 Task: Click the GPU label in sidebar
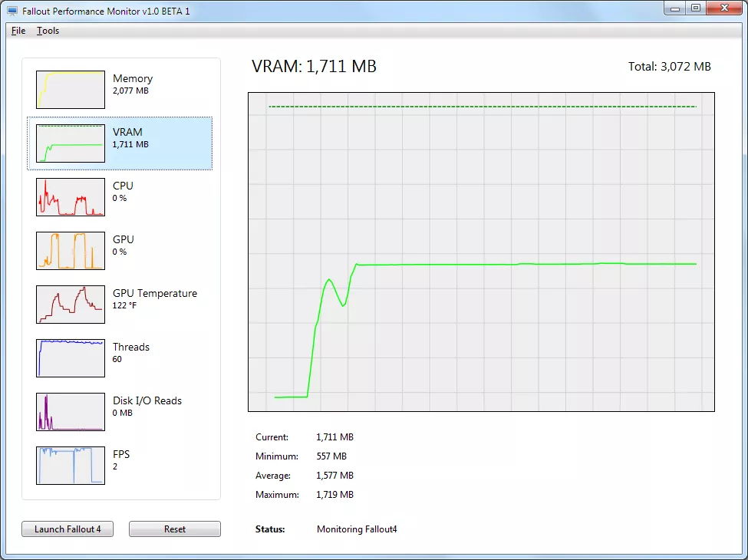tap(123, 239)
